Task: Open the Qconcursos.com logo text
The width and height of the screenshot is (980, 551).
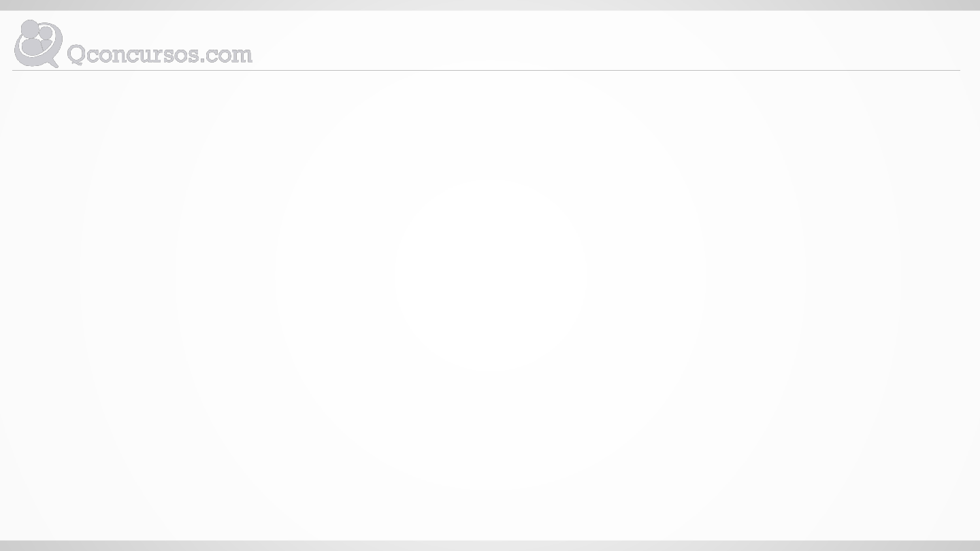Action: pos(160,54)
